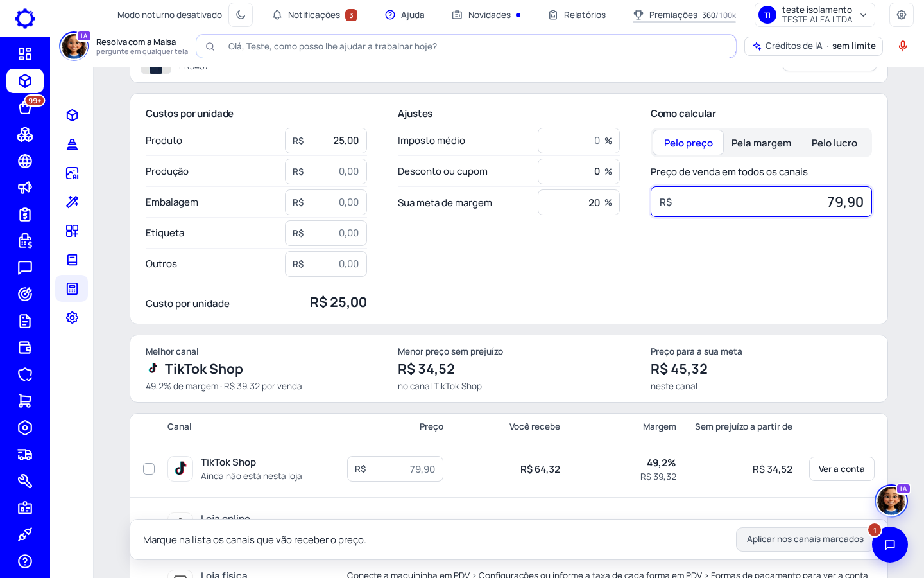Open the blue chat bubble button
The image size is (924, 578).
click(890, 545)
